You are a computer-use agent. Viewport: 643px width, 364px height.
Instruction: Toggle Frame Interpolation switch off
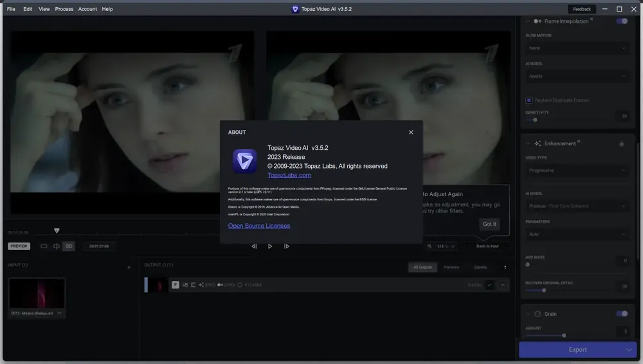pos(622,21)
